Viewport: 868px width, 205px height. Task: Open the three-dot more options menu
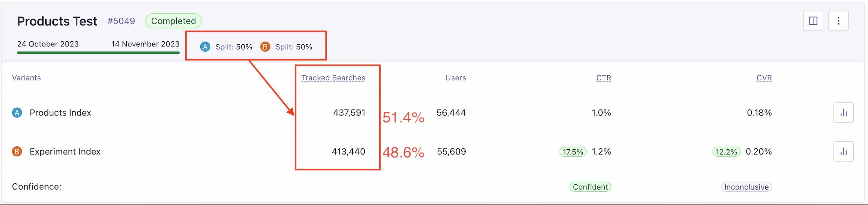[x=838, y=21]
